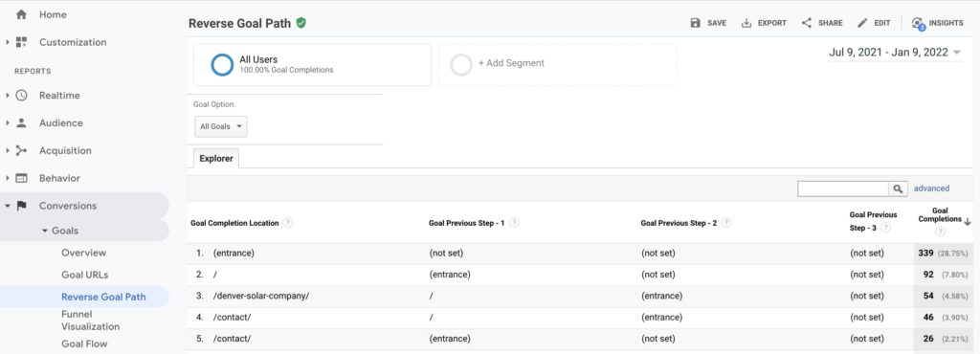Expand the Audience section arrow
Viewport: 980px width, 354px height.
pyautogui.click(x=8, y=123)
